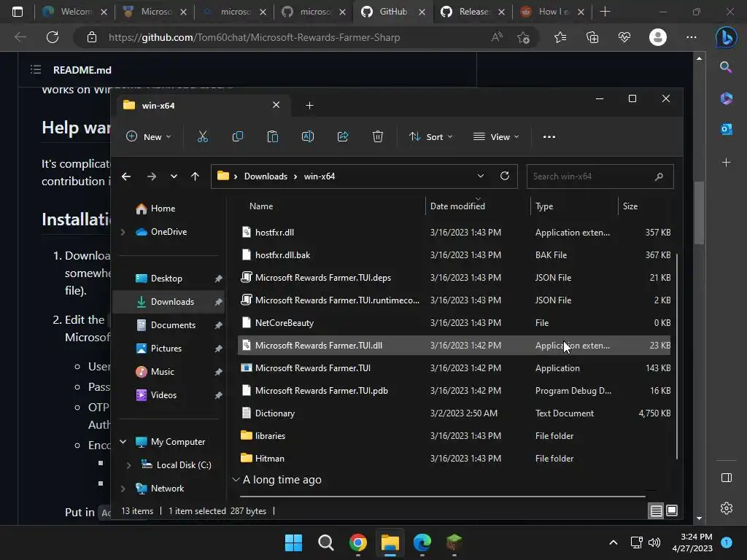The width and height of the screenshot is (747, 560).
Task: Open the New item dropdown
Action: (x=148, y=136)
